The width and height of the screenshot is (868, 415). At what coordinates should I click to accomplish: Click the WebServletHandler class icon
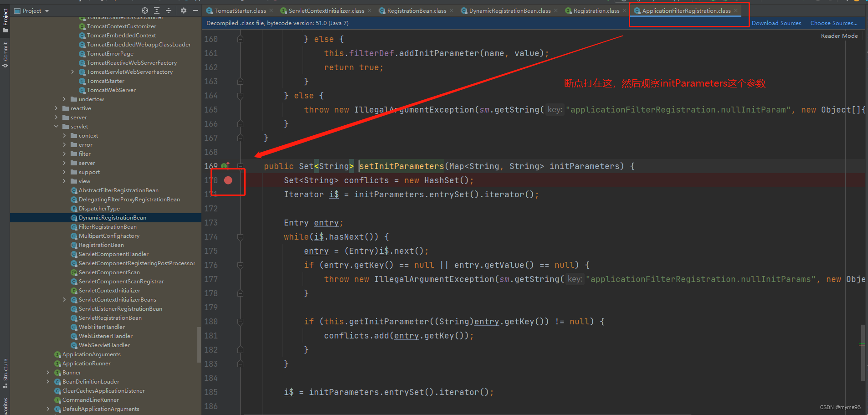point(74,345)
